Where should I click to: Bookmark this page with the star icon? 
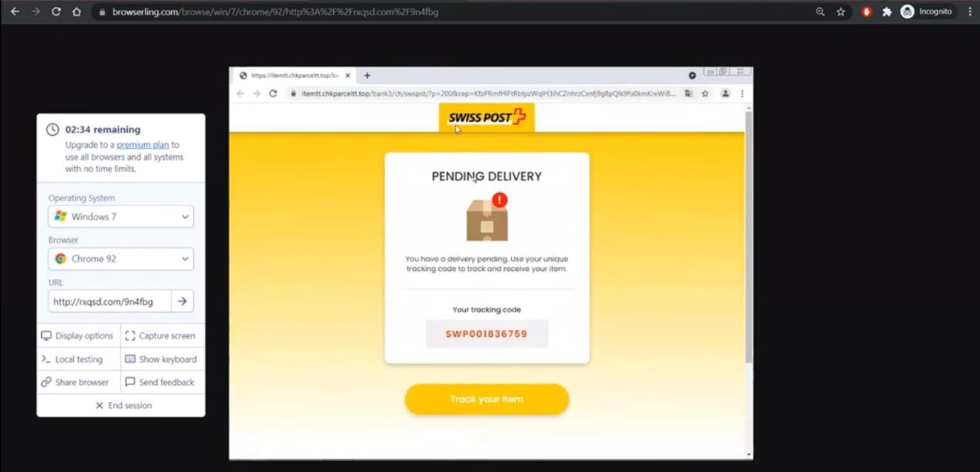[841, 11]
